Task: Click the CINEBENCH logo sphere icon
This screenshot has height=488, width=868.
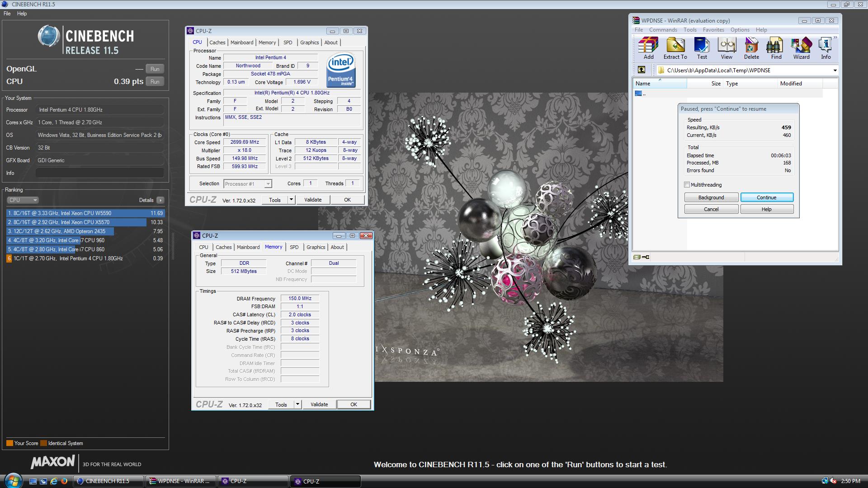Action: pyautogui.click(x=49, y=37)
